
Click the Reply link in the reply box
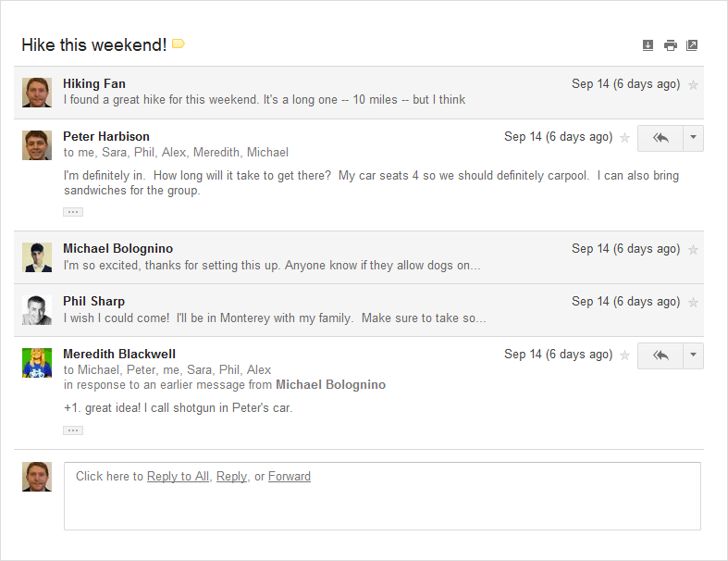pyautogui.click(x=231, y=477)
